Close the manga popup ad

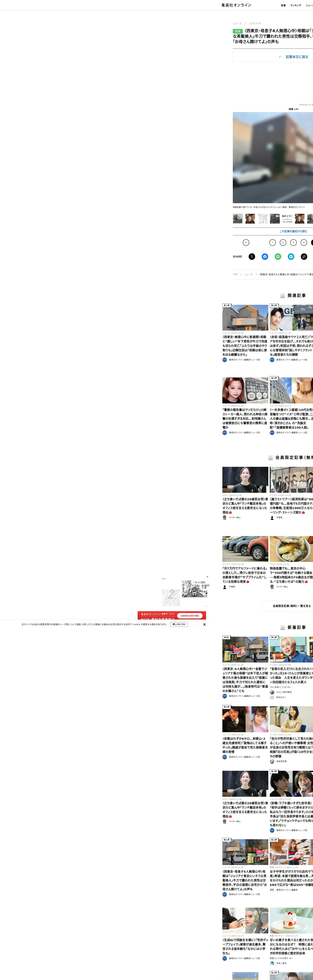207,576
